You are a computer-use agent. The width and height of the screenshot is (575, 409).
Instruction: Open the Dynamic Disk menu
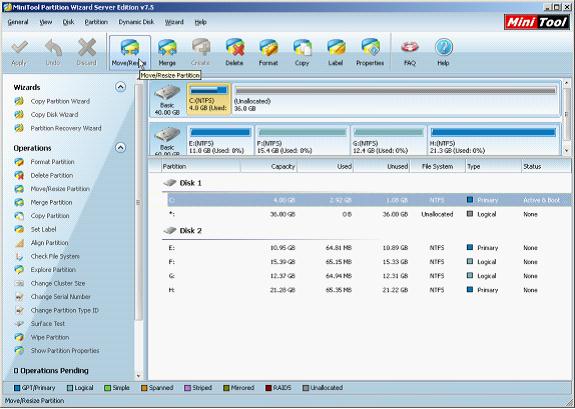(136, 22)
